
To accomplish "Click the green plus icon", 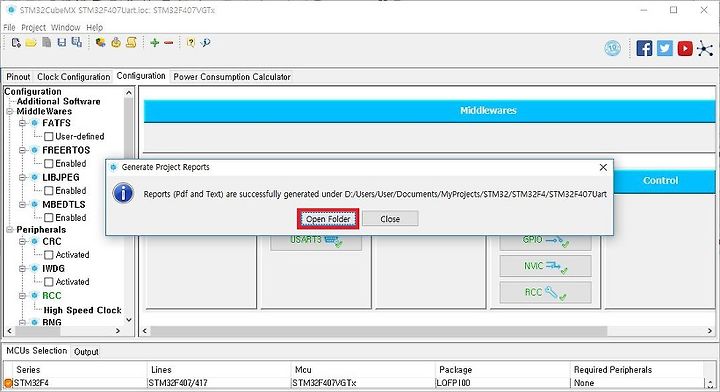I will point(155,43).
